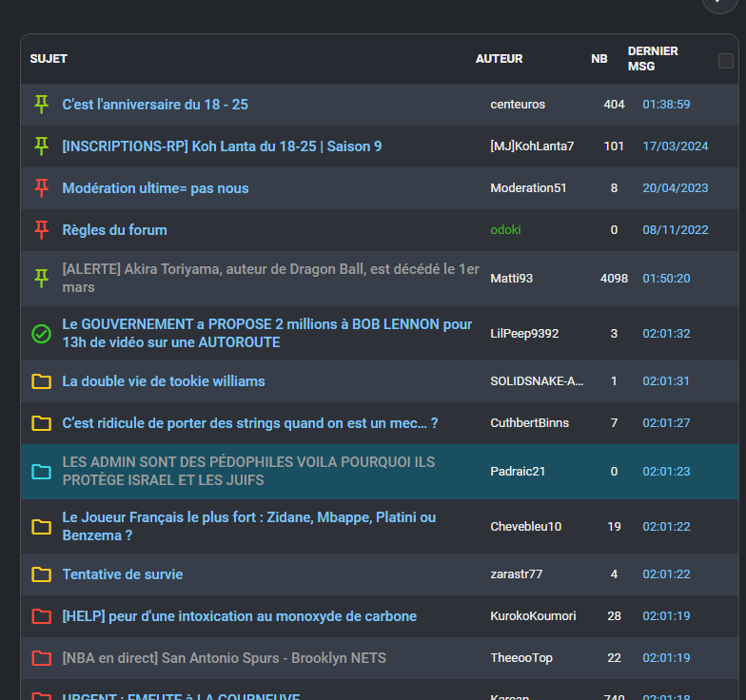
Task: Jump to last message at 02:01:27
Action: tap(666, 422)
